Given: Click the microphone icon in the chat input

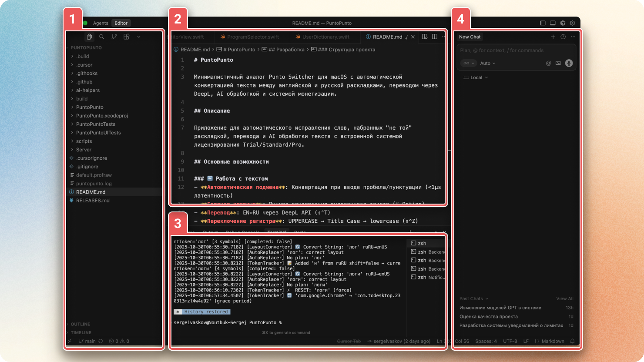Looking at the screenshot, I should click(569, 63).
